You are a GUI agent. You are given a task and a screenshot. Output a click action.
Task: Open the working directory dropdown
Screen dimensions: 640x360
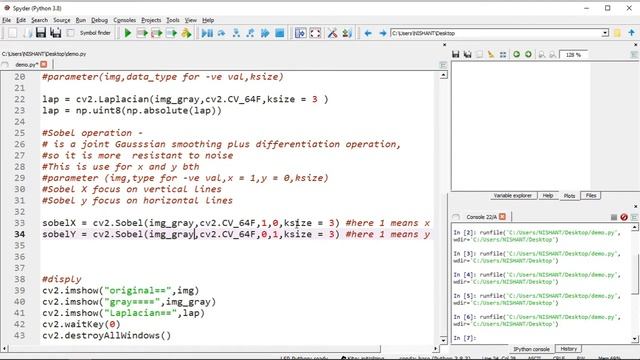[x=605, y=33]
